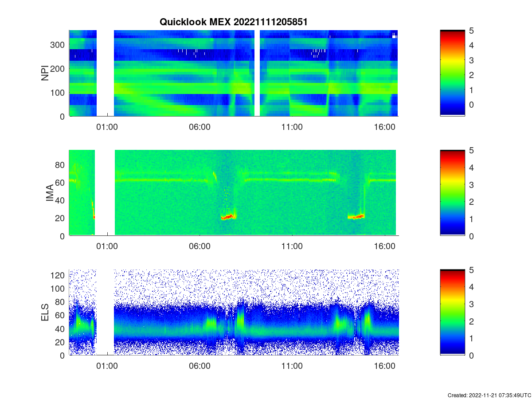The height and width of the screenshot is (399, 532).
Task: Click the red IMA hotspot near 08:00
Action: click(228, 217)
